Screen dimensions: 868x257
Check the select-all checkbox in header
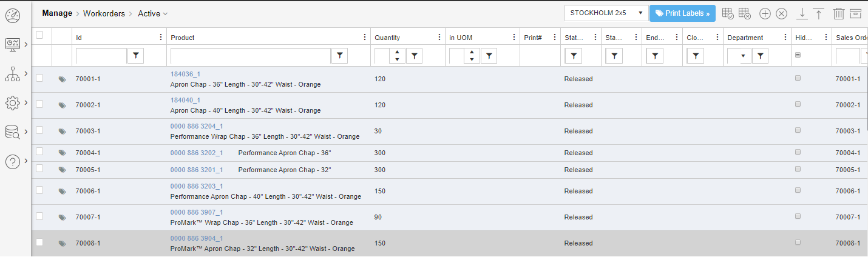(39, 35)
